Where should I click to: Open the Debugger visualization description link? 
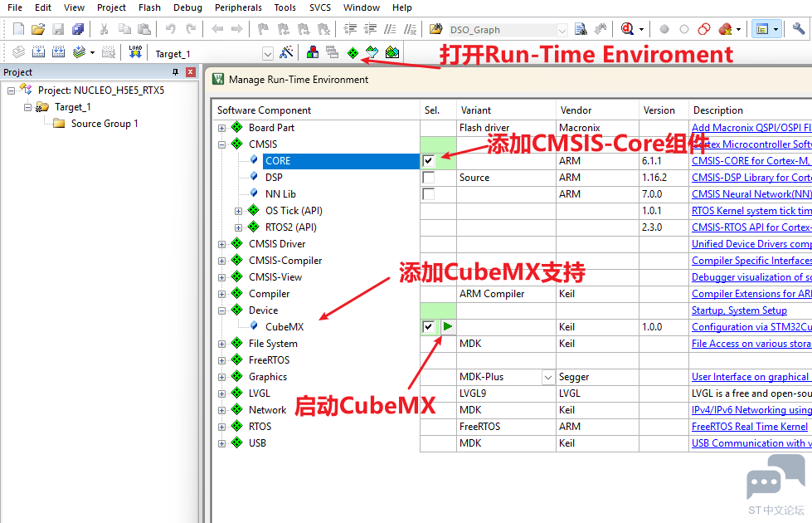751,276
